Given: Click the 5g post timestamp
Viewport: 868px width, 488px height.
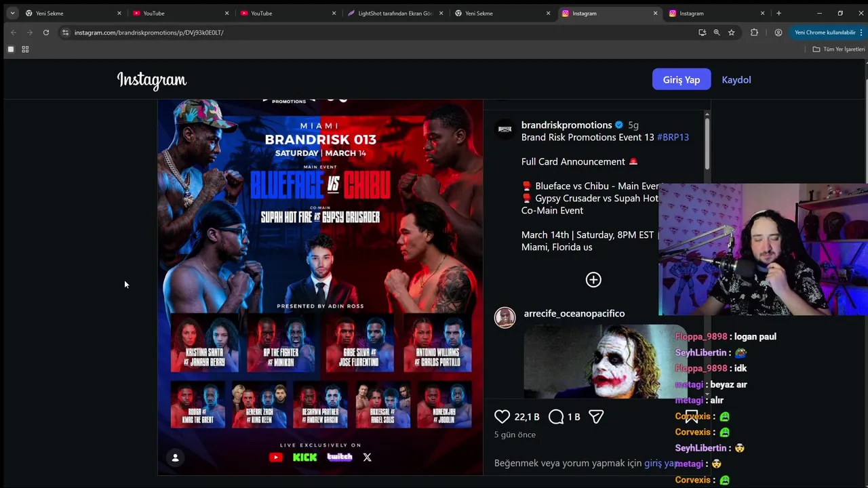Looking at the screenshot, I should tap(633, 125).
